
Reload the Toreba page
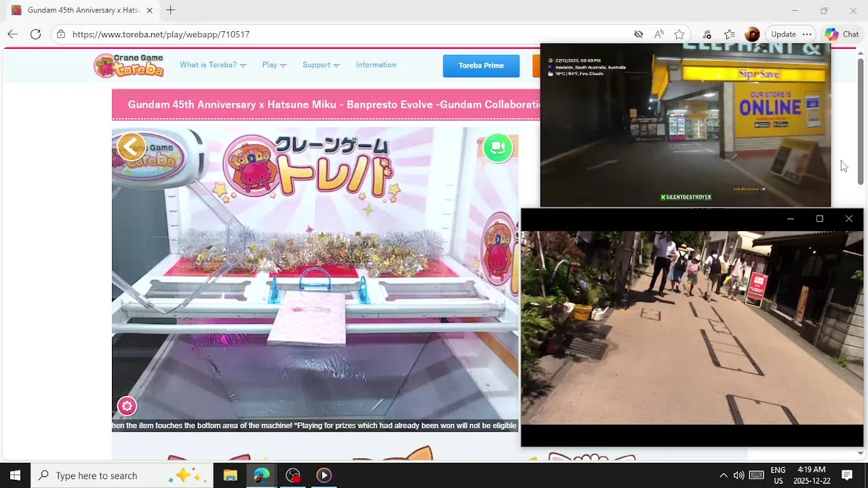[x=36, y=34]
